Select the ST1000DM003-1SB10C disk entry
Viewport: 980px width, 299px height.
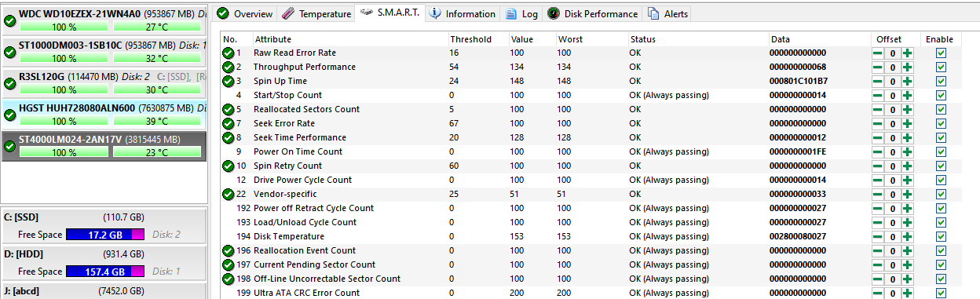(x=104, y=52)
